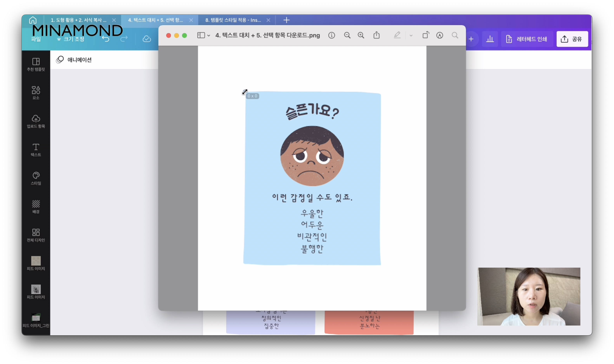Toggle the Preview markup pen tool
Viewport: 614px width, 364px height.
click(397, 35)
